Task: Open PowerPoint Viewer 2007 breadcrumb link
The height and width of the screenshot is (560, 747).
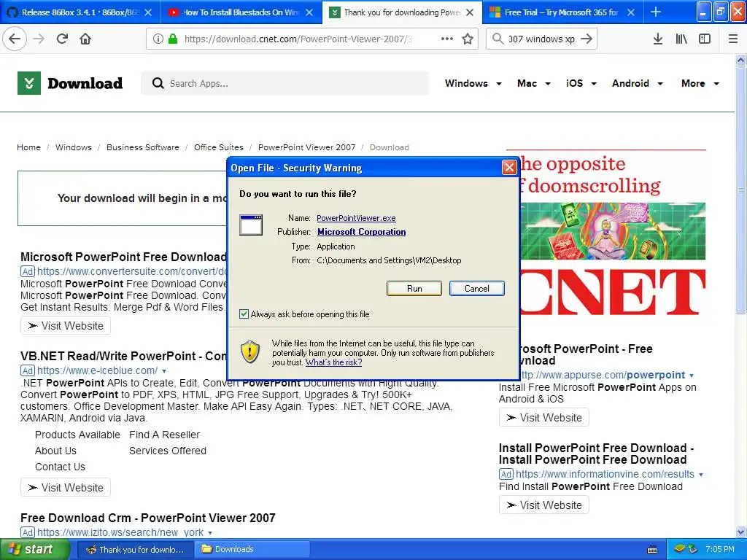Action: pos(306,147)
